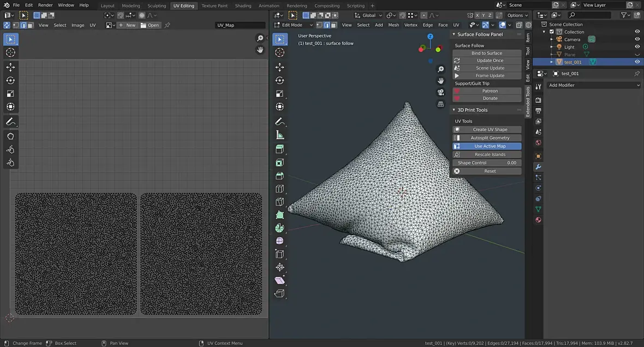Hide the Camera object in outliner
Screen dimensions: 644x347
tap(637, 39)
